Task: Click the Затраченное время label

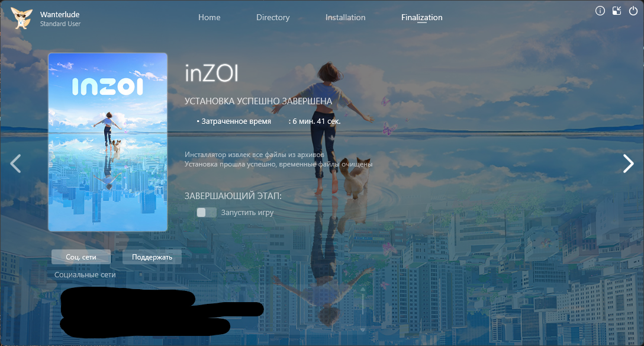Action: coord(236,121)
